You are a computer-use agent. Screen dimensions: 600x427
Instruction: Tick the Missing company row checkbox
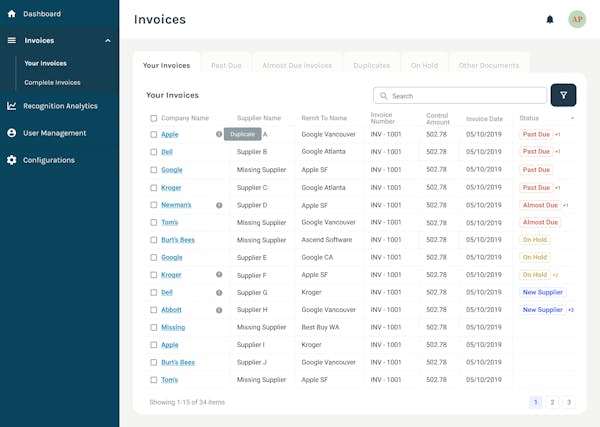[x=153, y=327]
